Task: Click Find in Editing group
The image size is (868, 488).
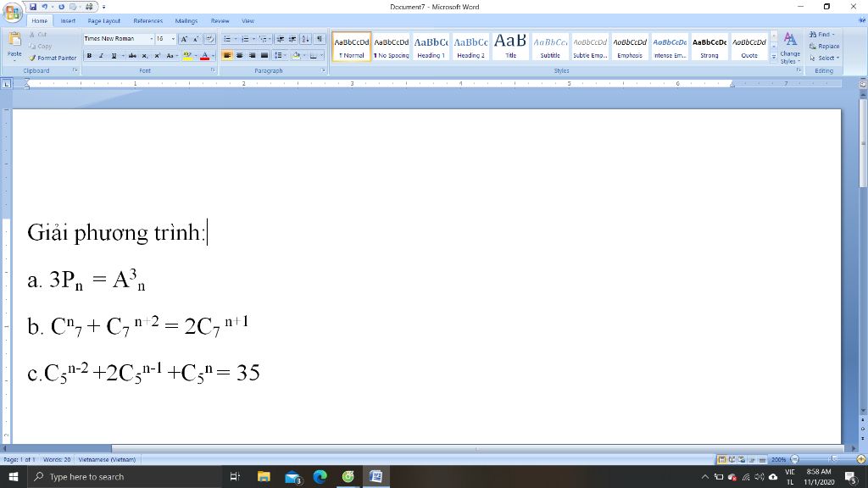Action: click(x=821, y=34)
